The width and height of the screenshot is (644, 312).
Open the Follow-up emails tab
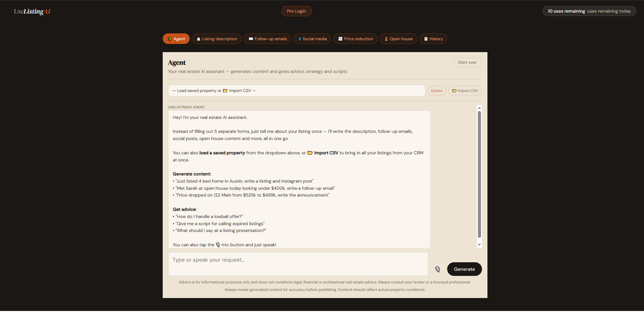point(267,39)
